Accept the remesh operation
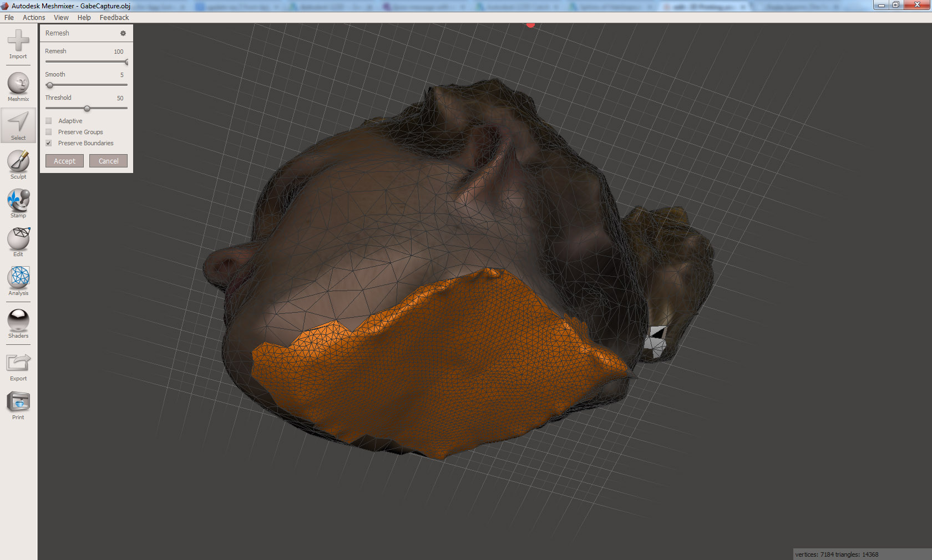The width and height of the screenshot is (932, 560). [x=64, y=161]
